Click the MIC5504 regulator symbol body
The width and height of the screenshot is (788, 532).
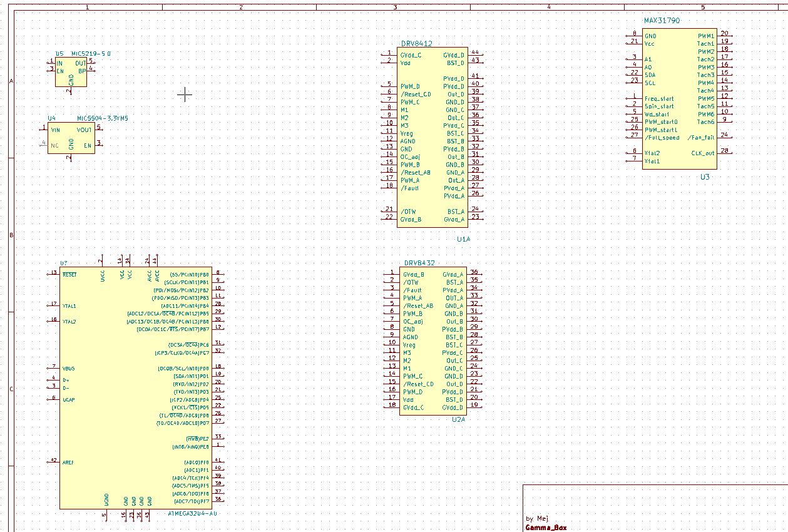[x=71, y=138]
